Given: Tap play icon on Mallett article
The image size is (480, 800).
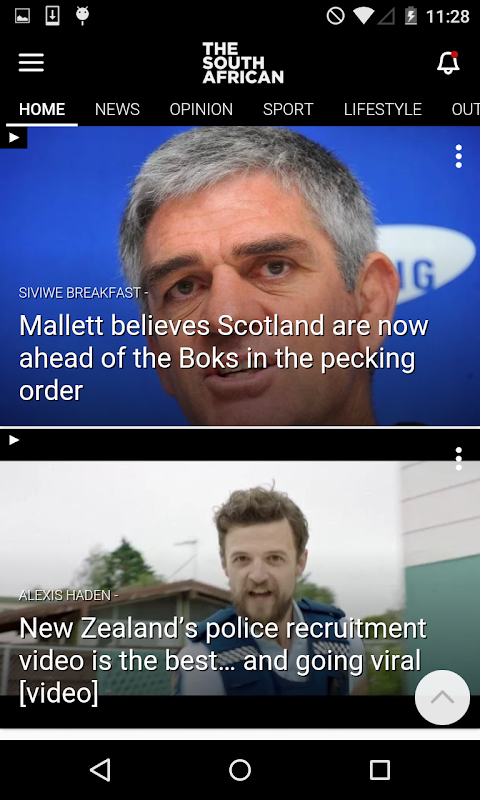Looking at the screenshot, I should 14,138.
